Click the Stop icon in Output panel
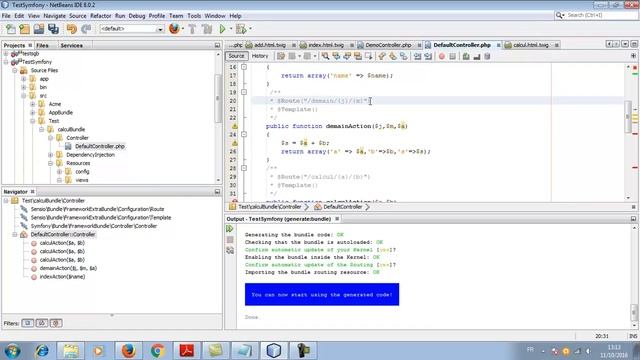Screen dimensions: 640x360 [x=230, y=240]
